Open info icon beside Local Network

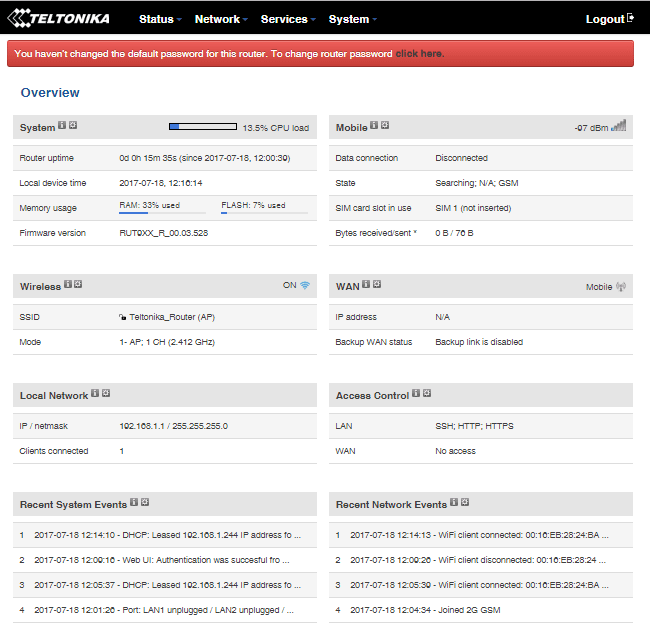point(95,394)
